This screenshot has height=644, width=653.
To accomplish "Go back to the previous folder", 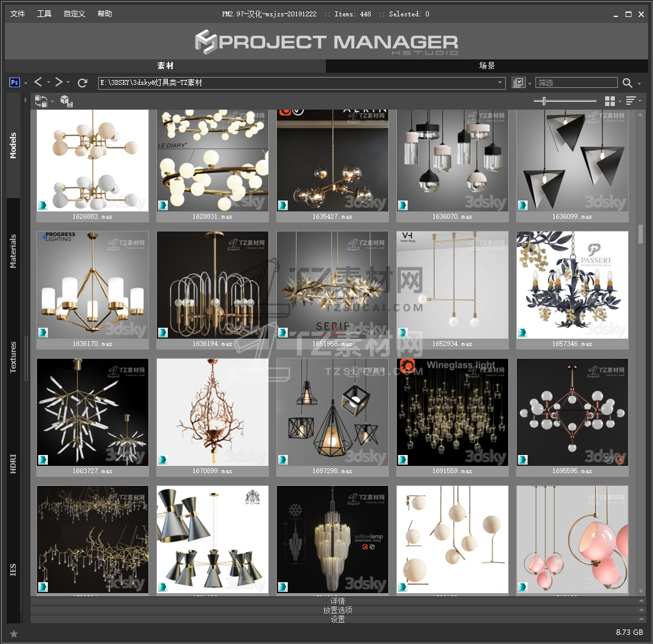I will tap(38, 82).
